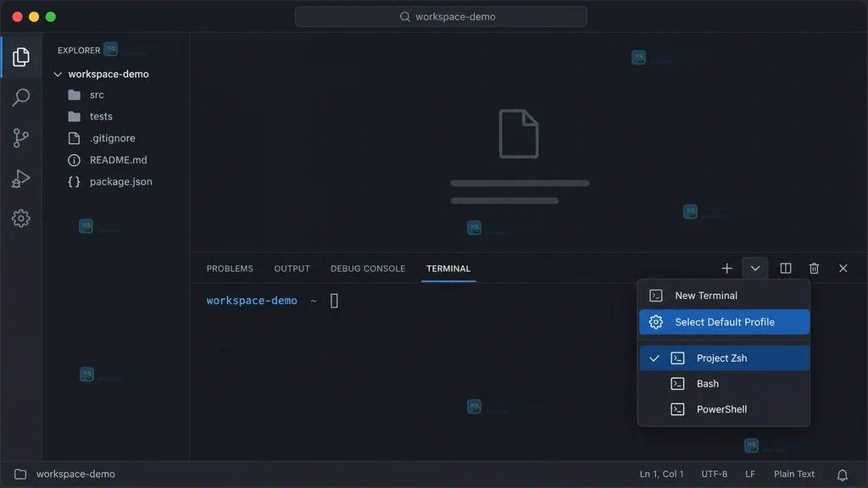This screenshot has height=488, width=868.
Task: Click the package.json braces icon
Action: 75,181
